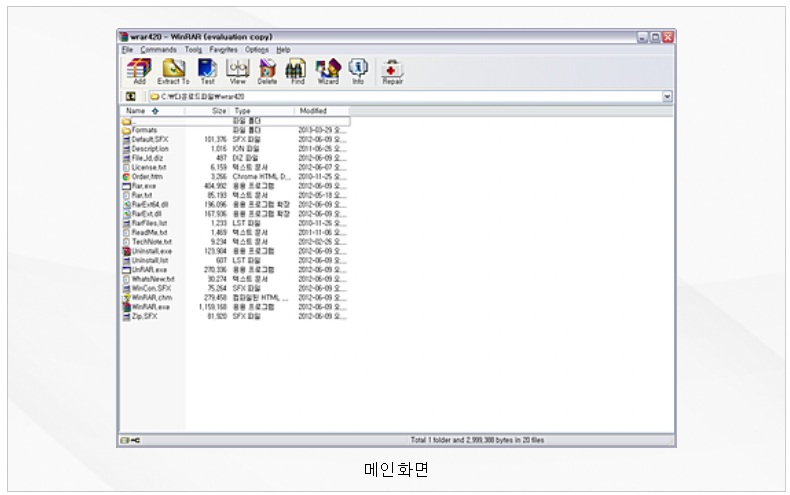Select the Order.htm Chrome file icon

click(126, 177)
